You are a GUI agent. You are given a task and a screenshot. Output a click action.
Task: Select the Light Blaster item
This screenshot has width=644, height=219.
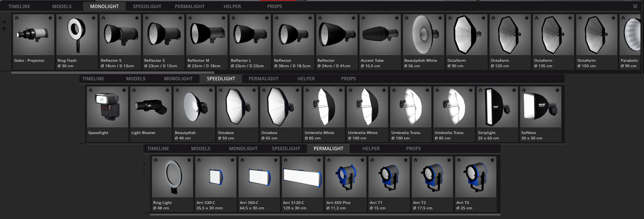pos(151,114)
